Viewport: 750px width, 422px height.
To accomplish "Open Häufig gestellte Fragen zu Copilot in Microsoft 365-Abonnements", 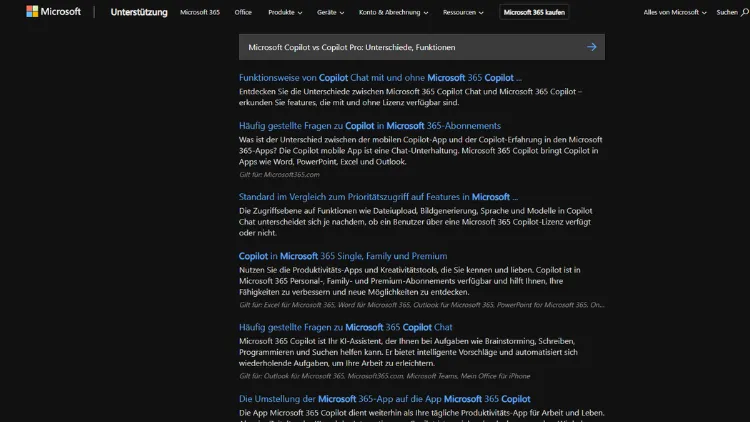I will pyautogui.click(x=370, y=126).
